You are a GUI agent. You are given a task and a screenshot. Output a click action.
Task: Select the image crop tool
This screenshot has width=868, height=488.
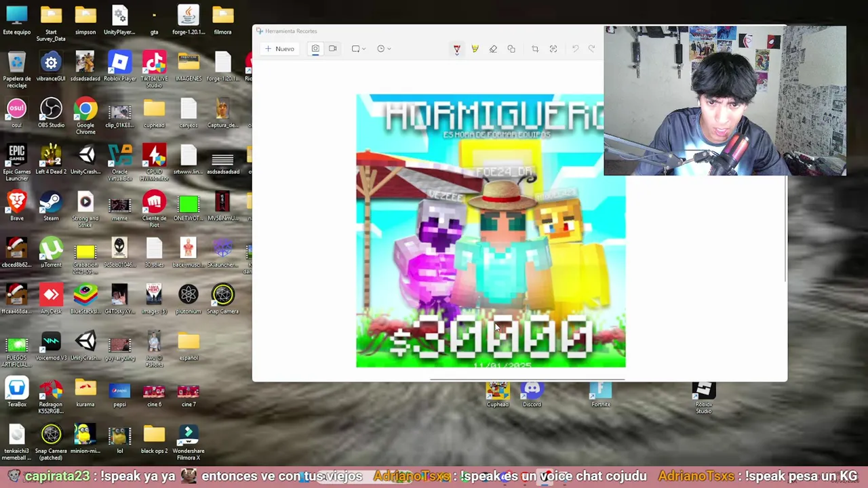[535, 49]
